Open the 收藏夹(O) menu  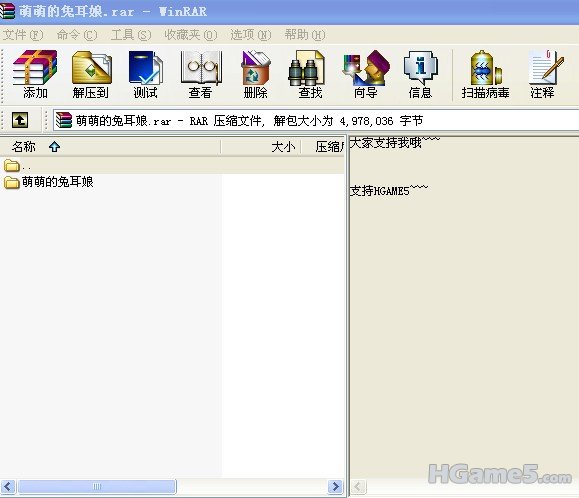pyautogui.click(x=191, y=35)
